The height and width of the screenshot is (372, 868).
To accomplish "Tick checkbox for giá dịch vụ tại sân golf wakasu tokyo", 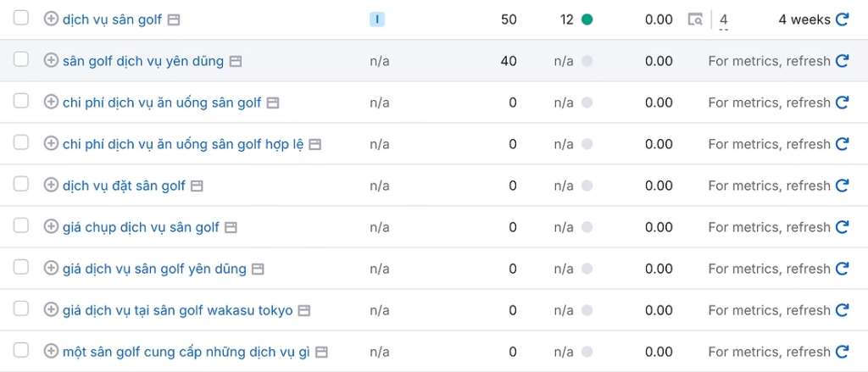I will coord(21,308).
